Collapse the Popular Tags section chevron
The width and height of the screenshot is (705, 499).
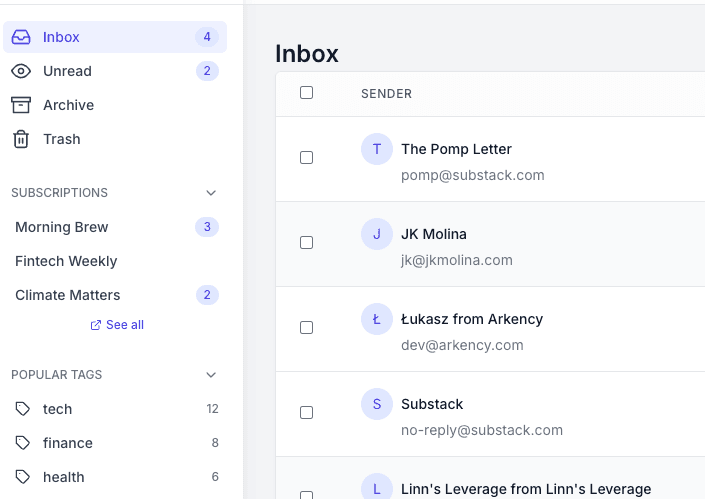click(211, 375)
